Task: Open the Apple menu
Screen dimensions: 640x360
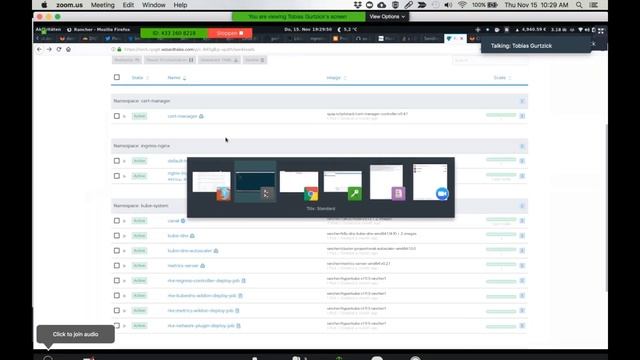Action: click(x=44, y=5)
